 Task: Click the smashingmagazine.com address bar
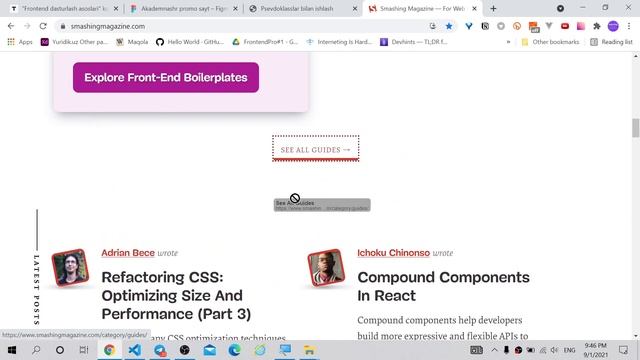245,26
